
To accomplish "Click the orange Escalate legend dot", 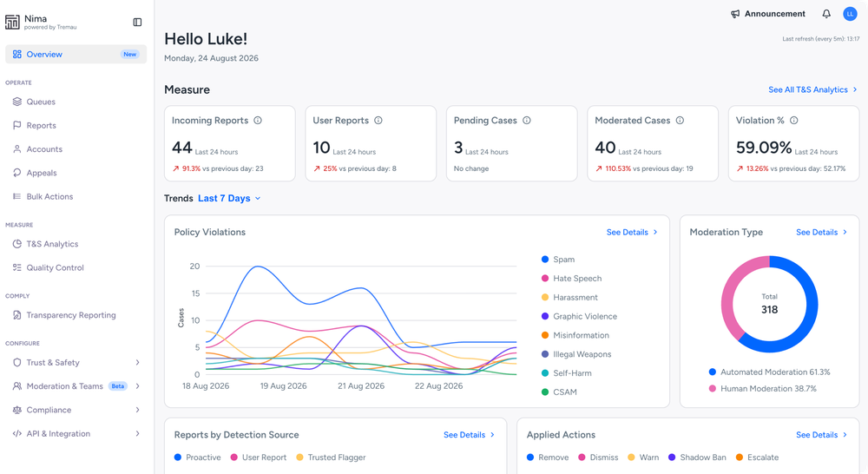I will coord(739,458).
